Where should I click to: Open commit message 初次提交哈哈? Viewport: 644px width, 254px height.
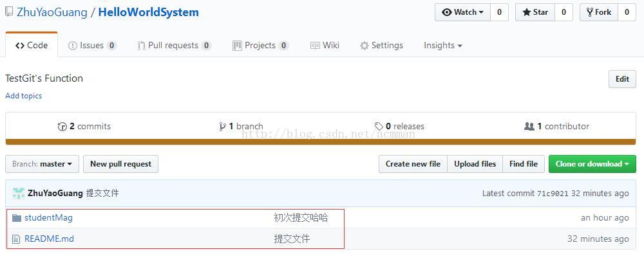pyautogui.click(x=301, y=218)
